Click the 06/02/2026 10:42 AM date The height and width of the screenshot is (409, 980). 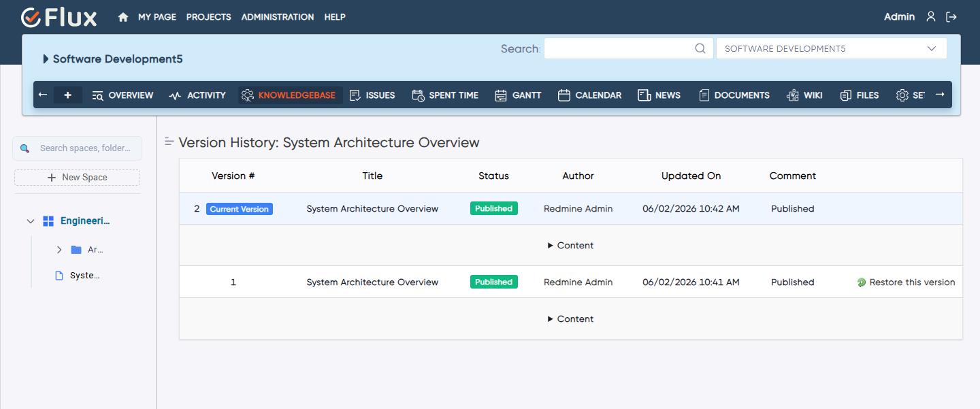[x=691, y=209]
